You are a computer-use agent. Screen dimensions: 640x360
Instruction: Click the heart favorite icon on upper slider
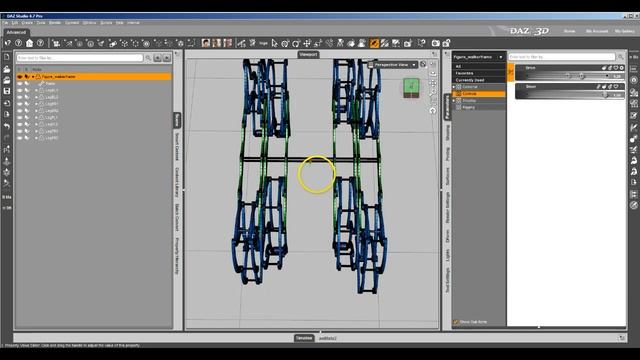tap(616, 68)
